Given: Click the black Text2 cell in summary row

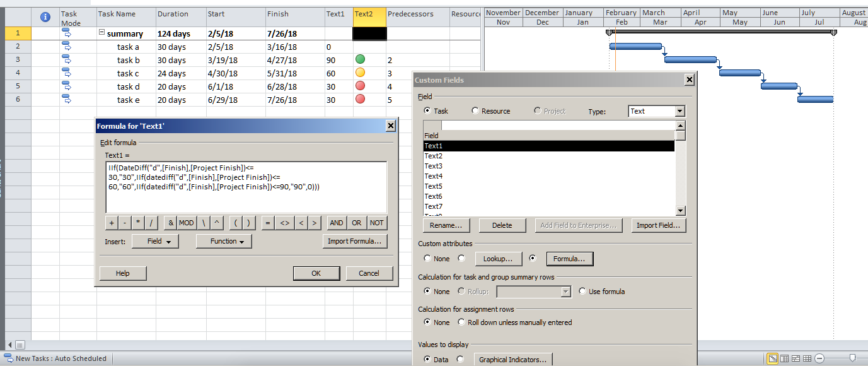Looking at the screenshot, I should tap(369, 33).
